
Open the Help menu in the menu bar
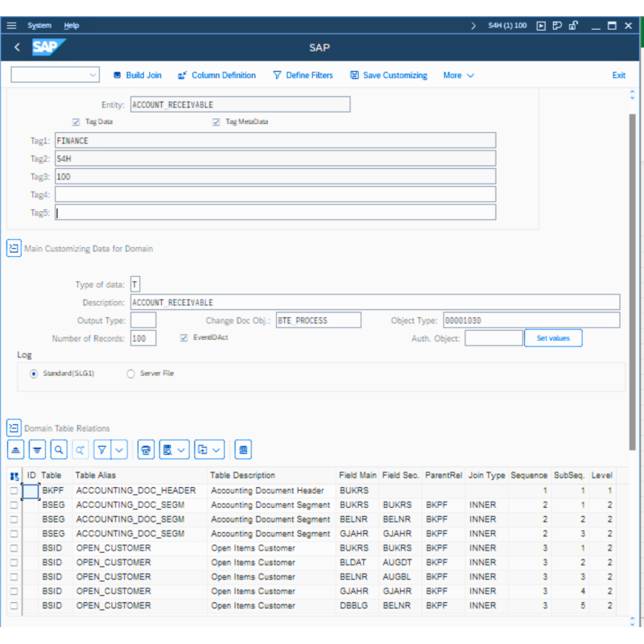(72, 25)
